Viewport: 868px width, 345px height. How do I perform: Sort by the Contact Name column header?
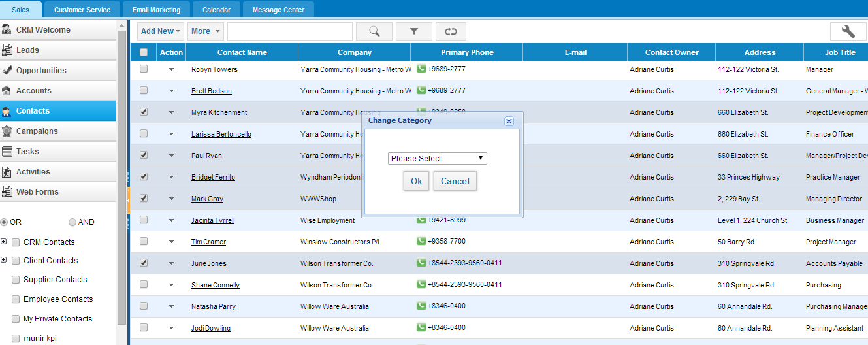click(x=242, y=52)
